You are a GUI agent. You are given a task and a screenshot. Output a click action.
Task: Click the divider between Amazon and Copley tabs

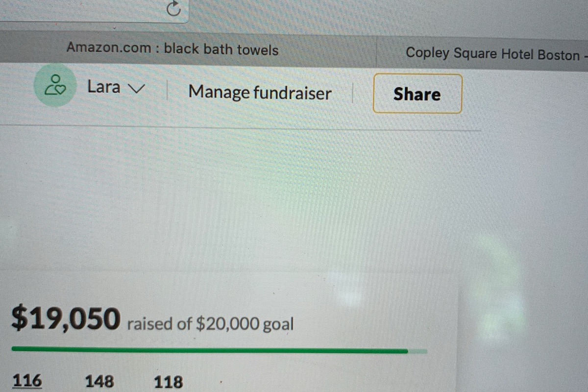coord(376,50)
